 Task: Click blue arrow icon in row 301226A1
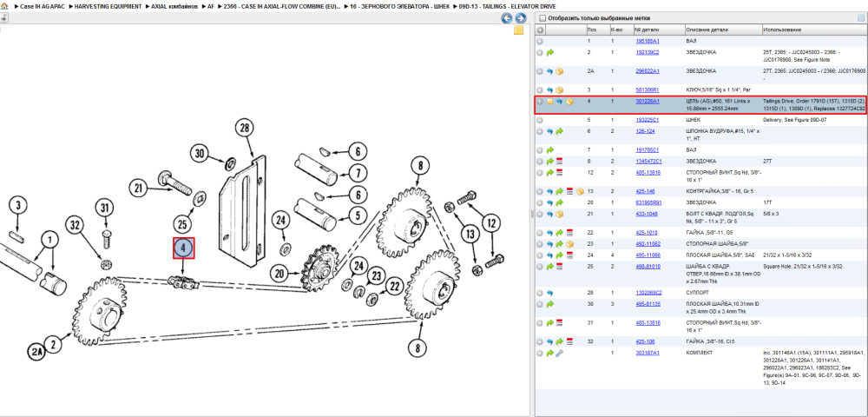pos(559,102)
